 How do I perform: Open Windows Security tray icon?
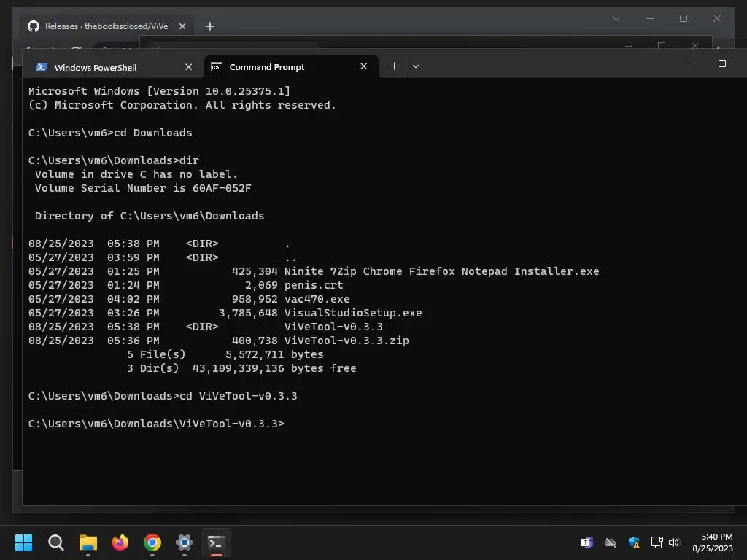(x=634, y=542)
